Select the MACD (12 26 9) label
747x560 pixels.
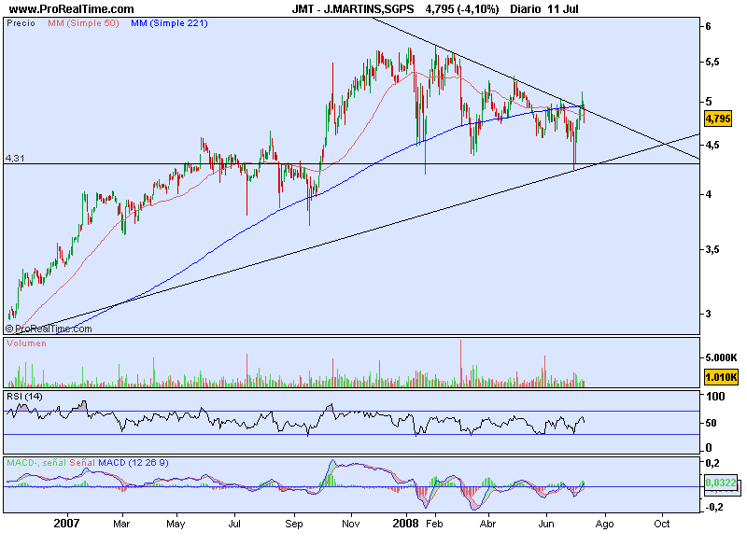click(x=134, y=463)
